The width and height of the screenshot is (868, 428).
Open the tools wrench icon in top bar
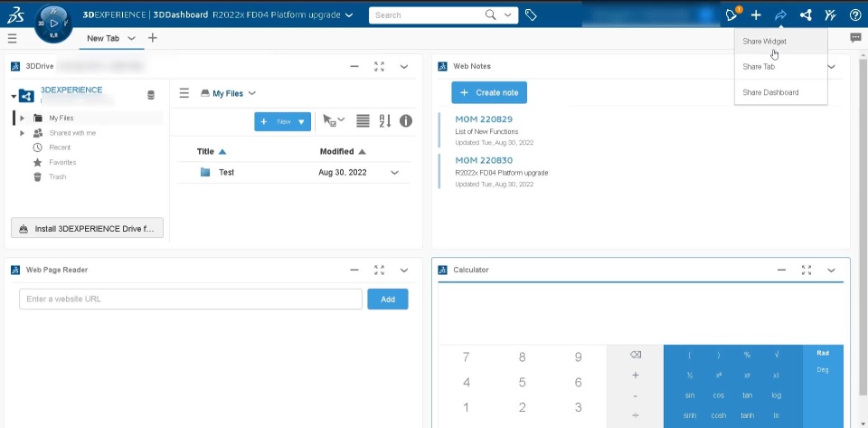pyautogui.click(x=830, y=15)
